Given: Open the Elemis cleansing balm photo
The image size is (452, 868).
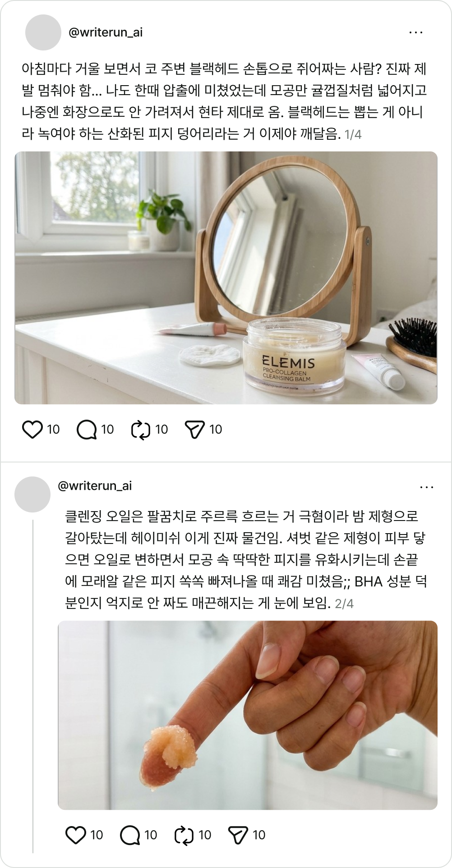Looking at the screenshot, I should 226,278.
